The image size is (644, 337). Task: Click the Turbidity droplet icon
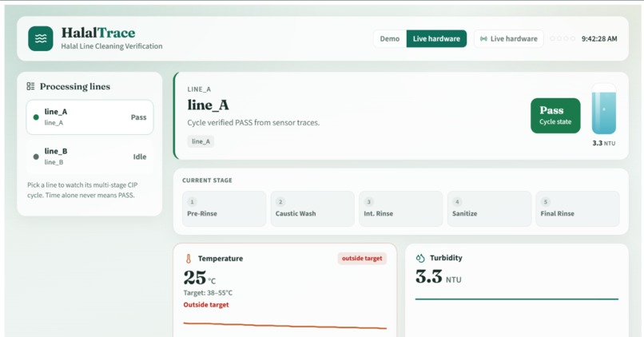[x=419, y=258]
